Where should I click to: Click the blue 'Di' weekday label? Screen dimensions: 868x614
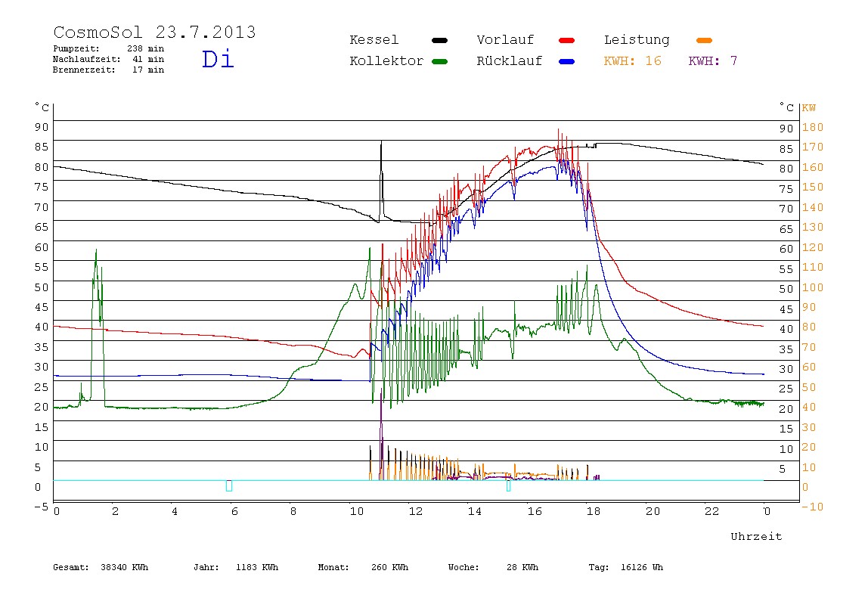tap(218, 59)
